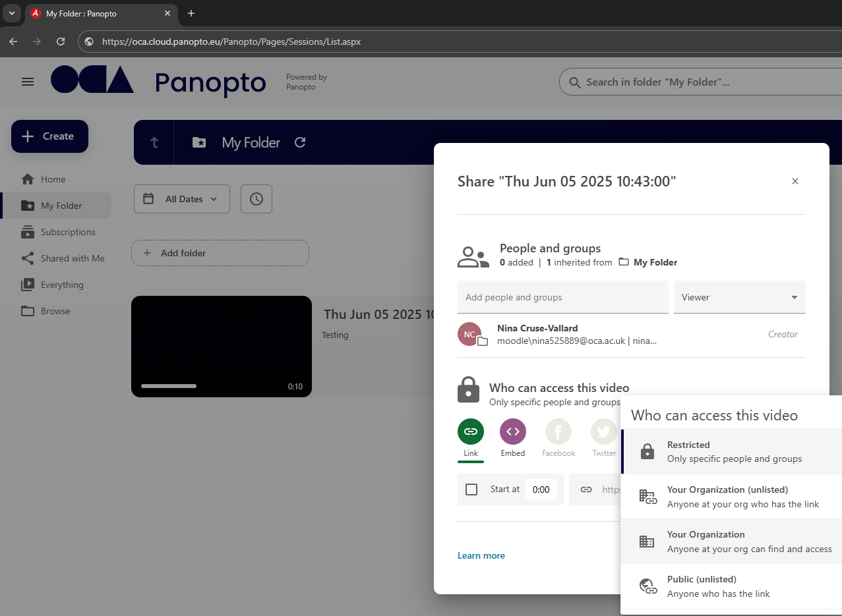Close the My Folder : Panopto tab
The image size is (842, 616).
167,13
